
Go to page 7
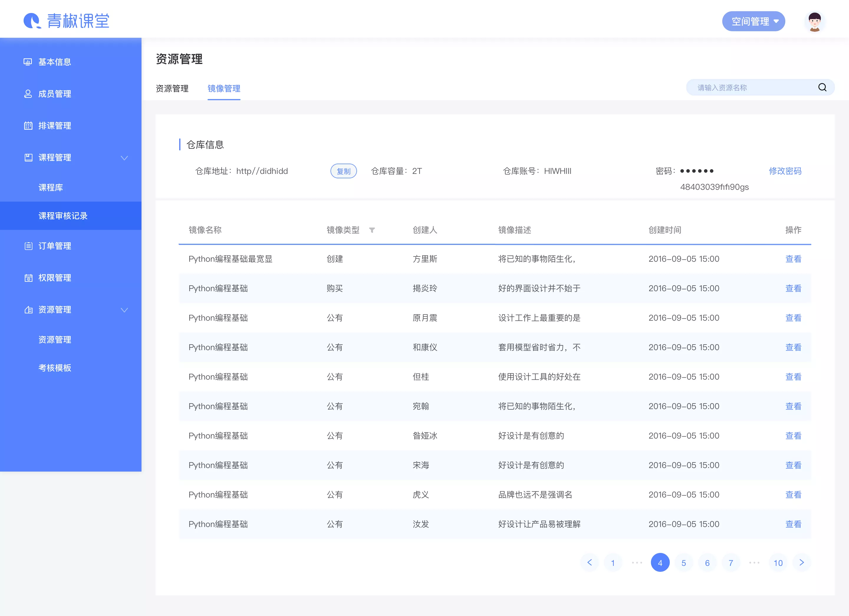731,562
